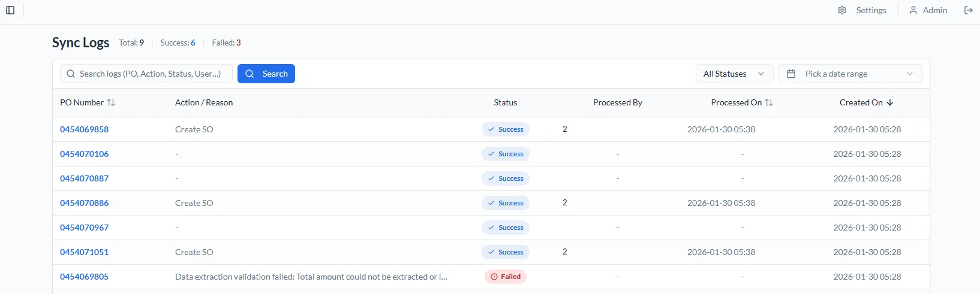
Task: Click the Created On column header text
Action: click(861, 102)
